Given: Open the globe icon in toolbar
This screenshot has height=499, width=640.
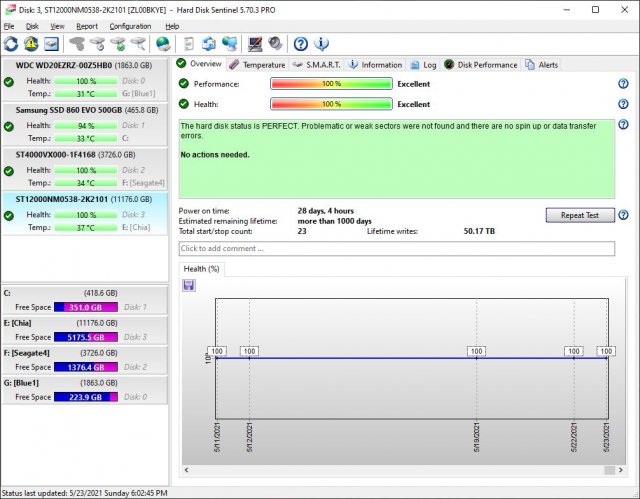Looking at the screenshot, I should 162,44.
